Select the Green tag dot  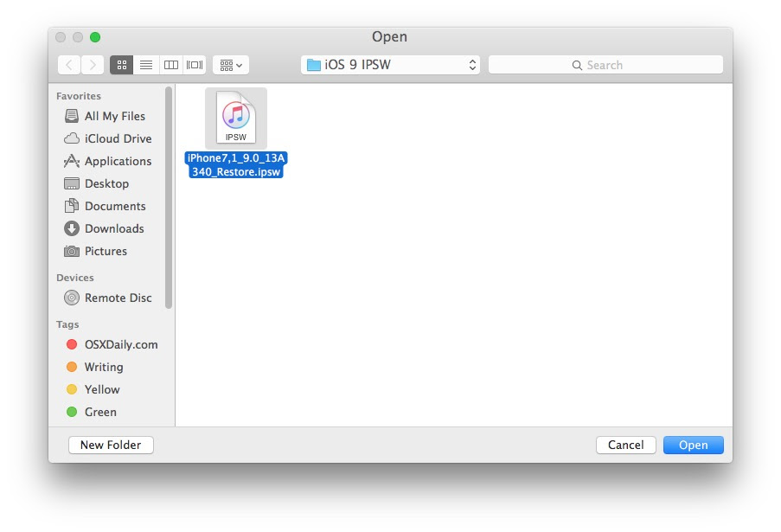(72, 412)
